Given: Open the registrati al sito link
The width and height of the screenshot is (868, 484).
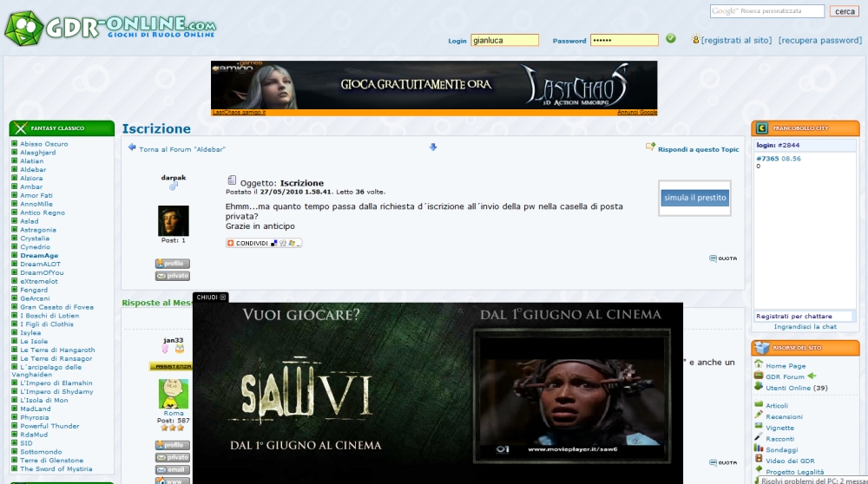Looking at the screenshot, I should pyautogui.click(x=736, y=41).
